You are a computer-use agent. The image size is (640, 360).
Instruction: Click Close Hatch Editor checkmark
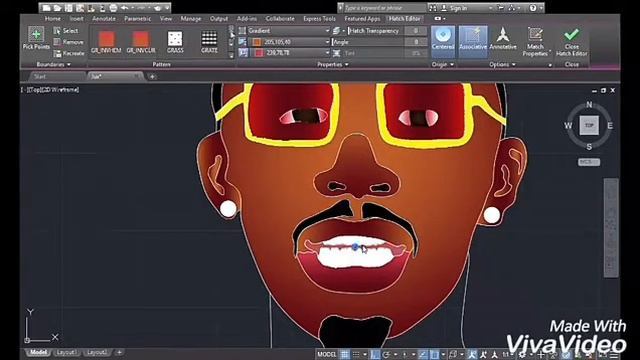[571, 42]
